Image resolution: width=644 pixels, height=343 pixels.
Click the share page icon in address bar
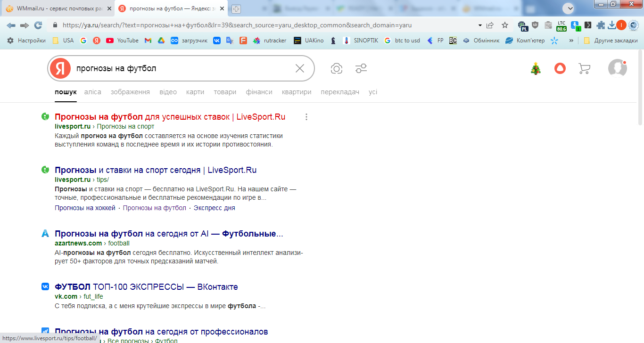(x=490, y=25)
